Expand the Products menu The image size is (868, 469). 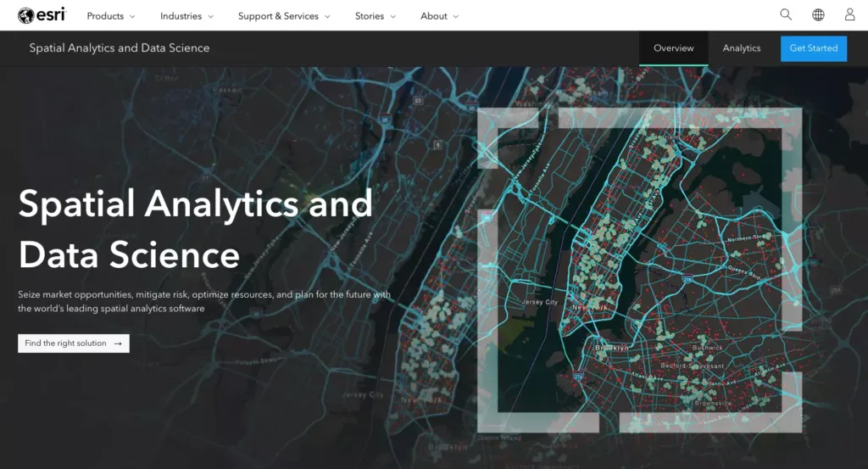point(111,16)
